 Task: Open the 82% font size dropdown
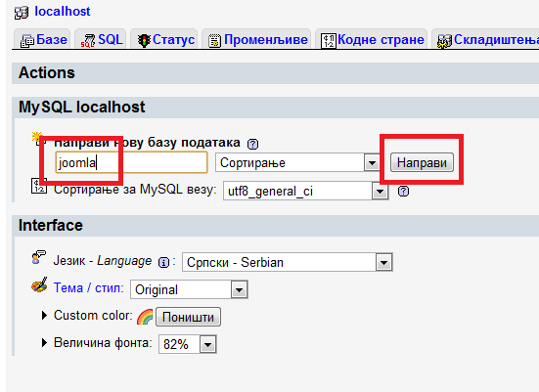tap(188, 344)
